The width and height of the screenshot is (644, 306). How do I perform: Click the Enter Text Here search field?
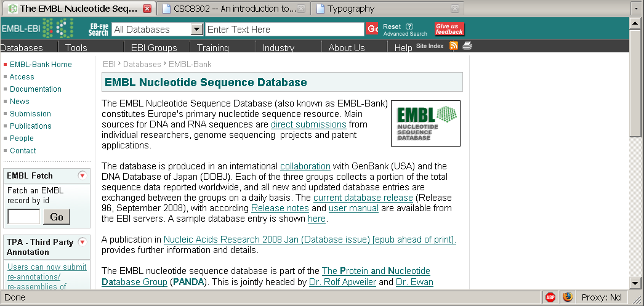284,29
